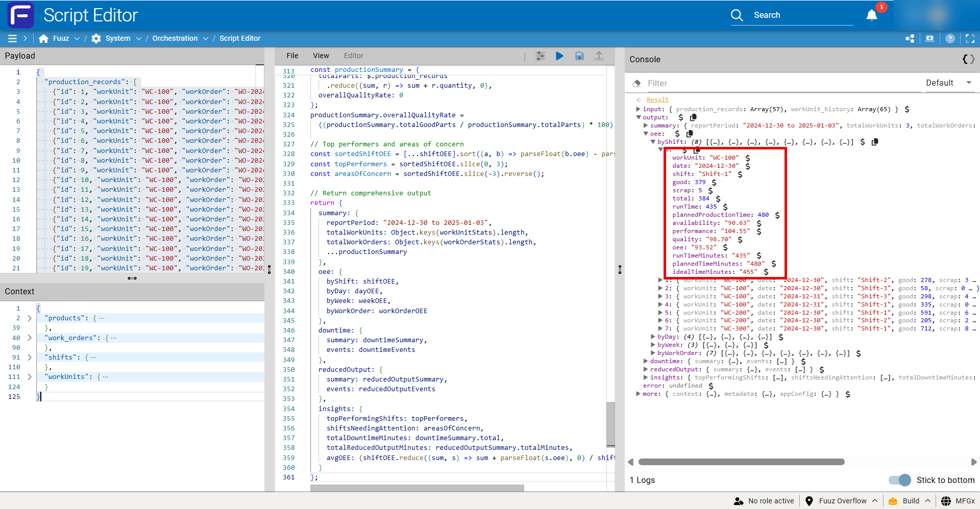Click the dollar icon next to workUnit "WC-100"
980x509 pixels.
(x=747, y=158)
